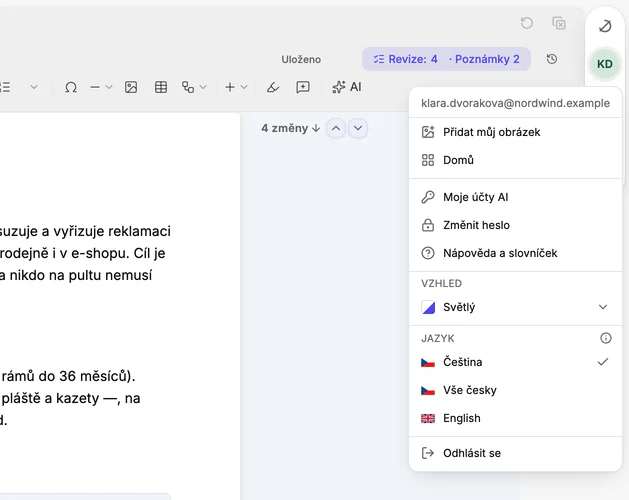Click the list formatting icon
The image size is (629, 500).
(x=5, y=87)
